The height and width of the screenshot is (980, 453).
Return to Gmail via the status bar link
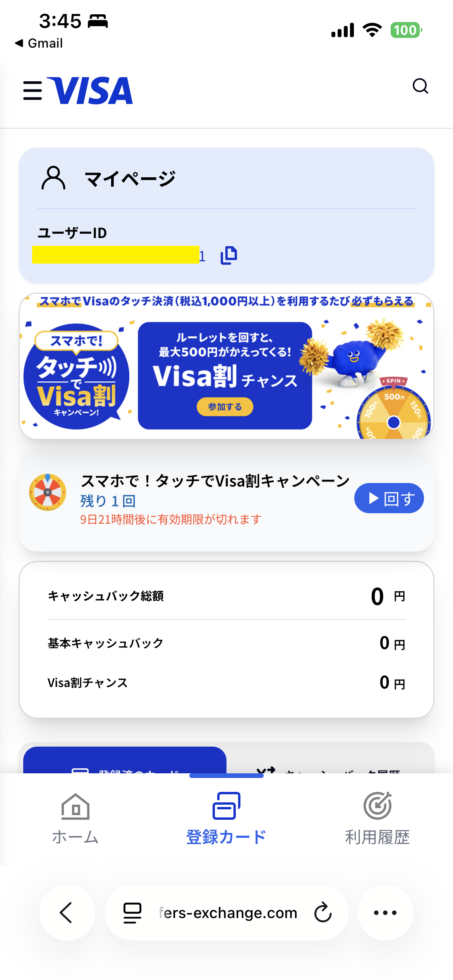(39, 43)
